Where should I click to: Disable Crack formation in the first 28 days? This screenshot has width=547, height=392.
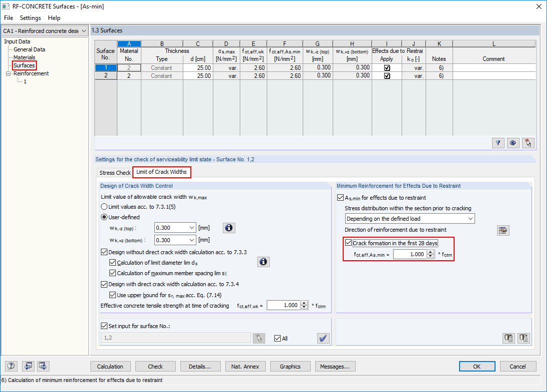[348, 243]
